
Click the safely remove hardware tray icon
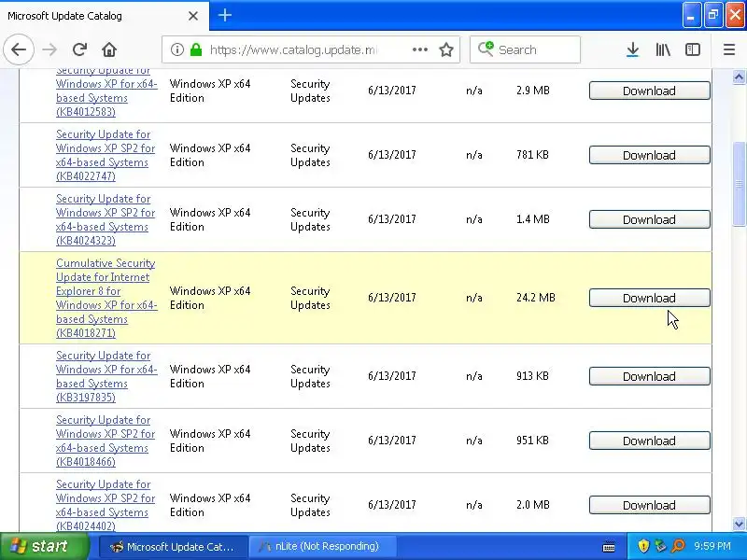pos(660,546)
